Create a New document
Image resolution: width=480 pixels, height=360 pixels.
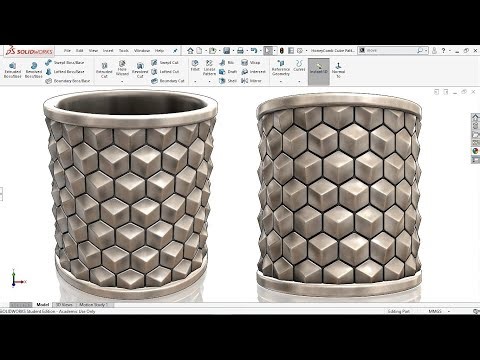199,51
